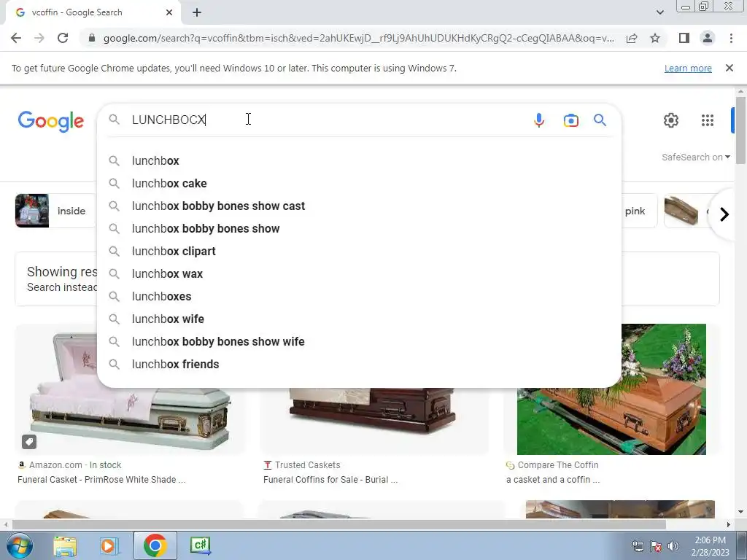Viewport: 747px width, 560px height.
Task: Open the Compare The Coffin source link
Action: pyautogui.click(x=552, y=464)
